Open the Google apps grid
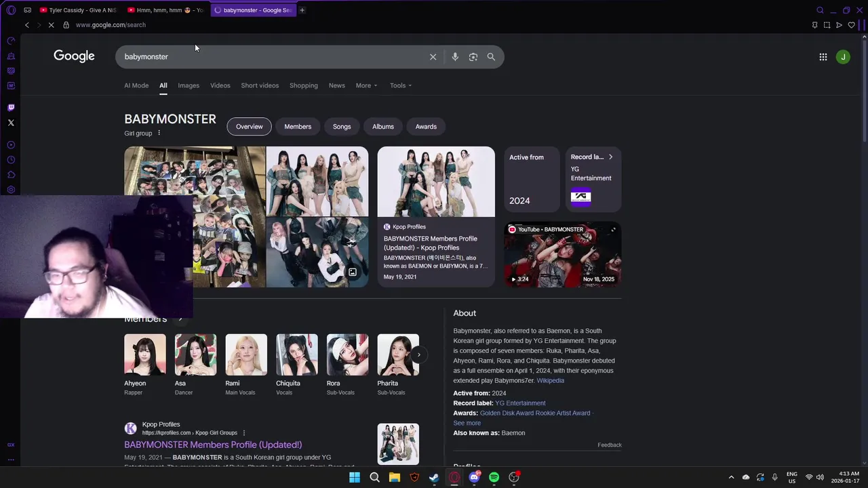The image size is (868, 488). (x=823, y=57)
